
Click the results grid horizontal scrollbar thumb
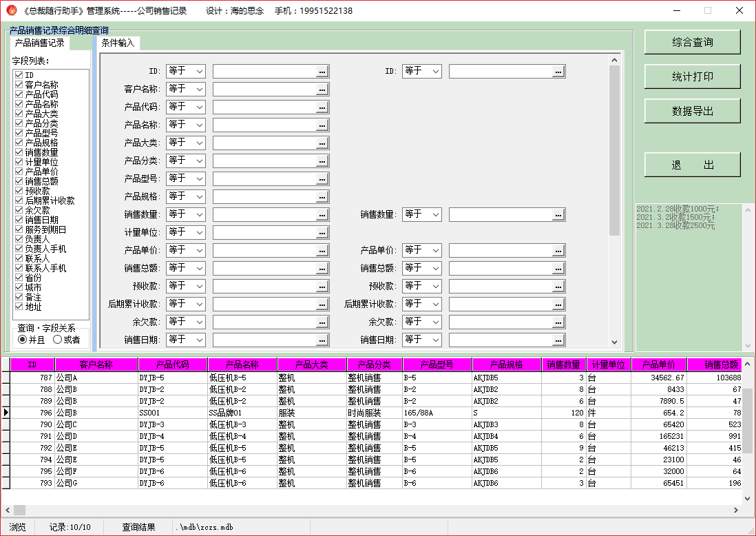pos(19,510)
